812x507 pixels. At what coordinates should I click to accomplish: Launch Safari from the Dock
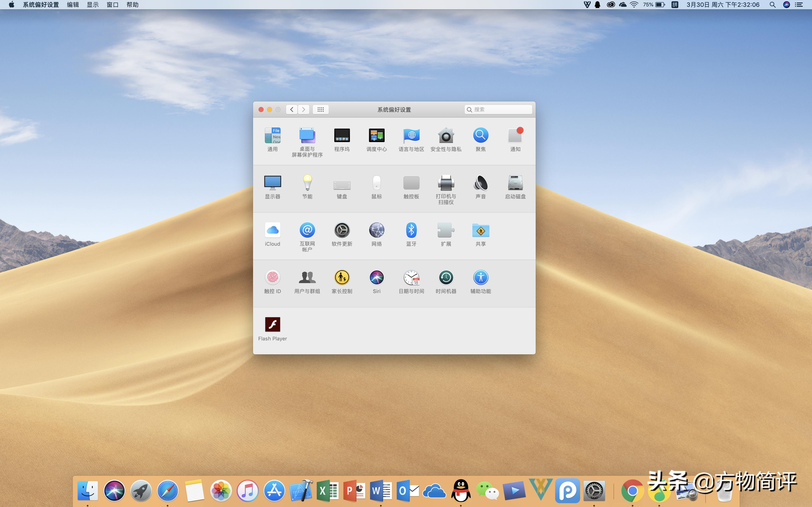click(x=167, y=491)
